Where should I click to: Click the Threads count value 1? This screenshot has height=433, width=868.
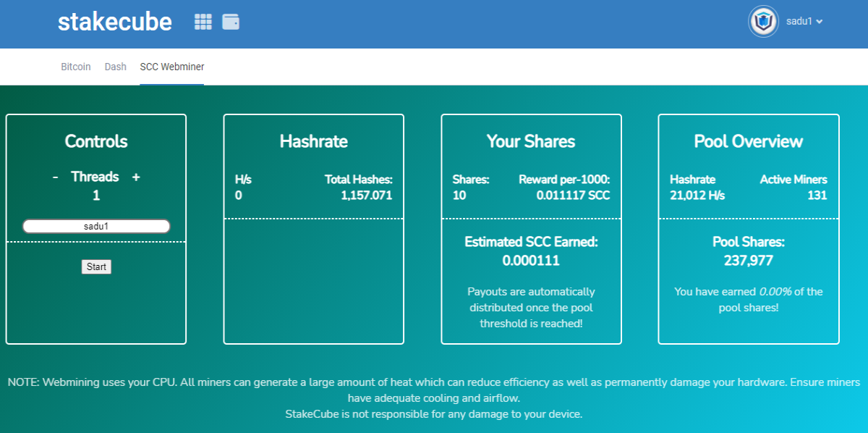(96, 196)
